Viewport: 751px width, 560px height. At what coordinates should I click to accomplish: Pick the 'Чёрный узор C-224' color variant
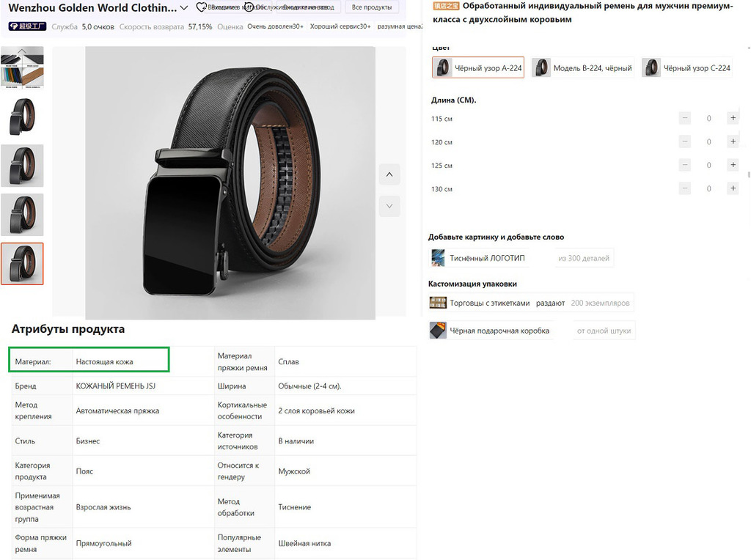[686, 68]
